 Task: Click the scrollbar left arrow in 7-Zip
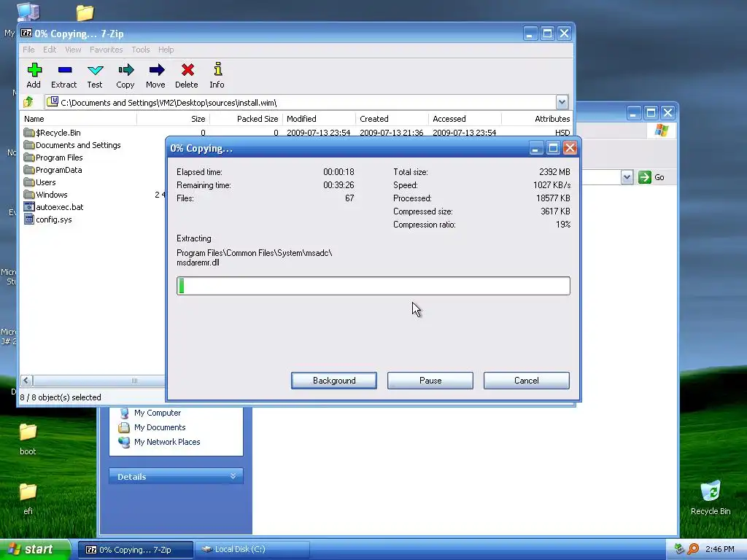click(x=26, y=381)
